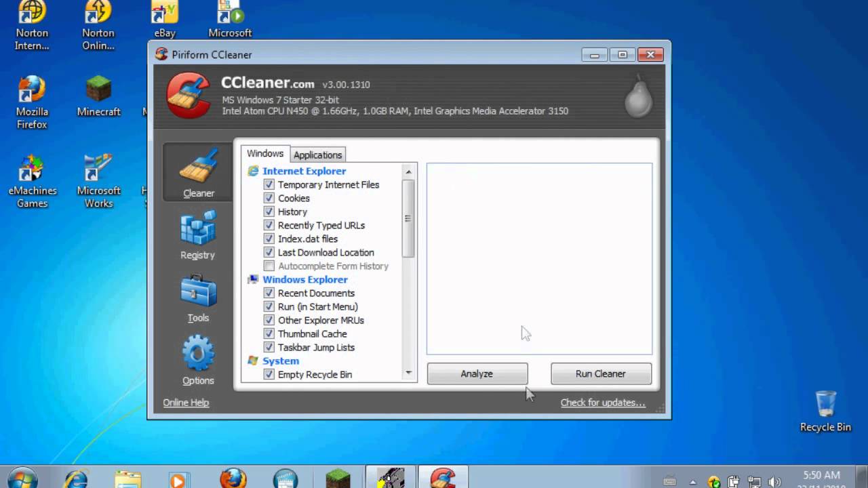Image resolution: width=868 pixels, height=488 pixels.
Task: Open the Cleaner section in the sidebar
Action: pyautogui.click(x=198, y=172)
